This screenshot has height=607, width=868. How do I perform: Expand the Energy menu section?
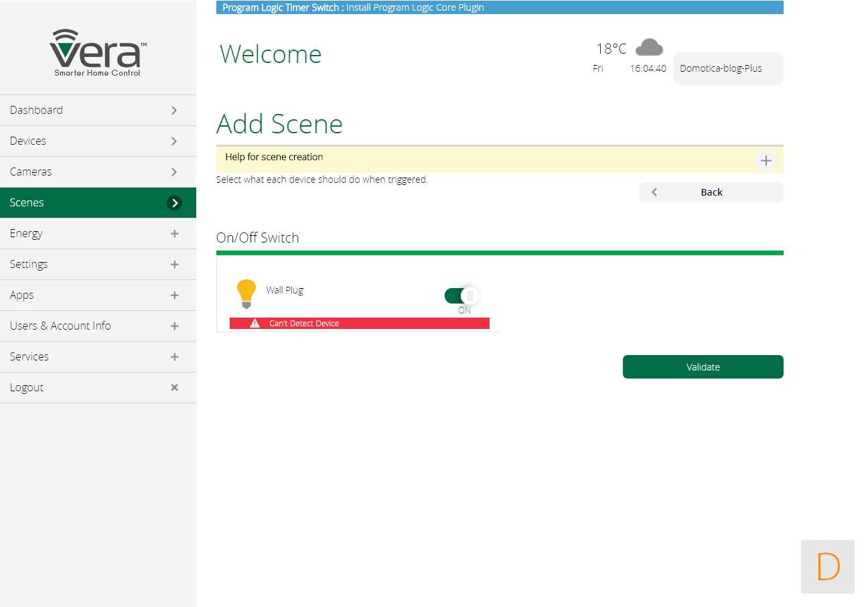[174, 233]
